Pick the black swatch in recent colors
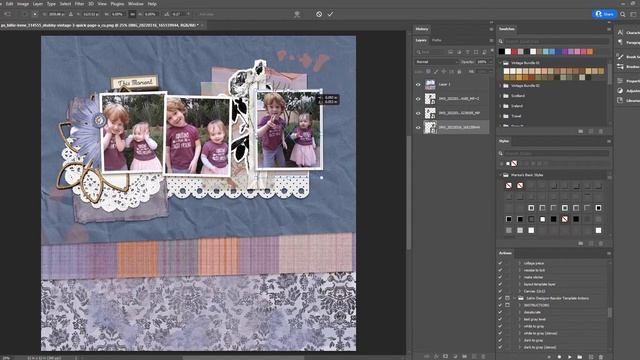This screenshot has height=360, width=640. (502, 51)
